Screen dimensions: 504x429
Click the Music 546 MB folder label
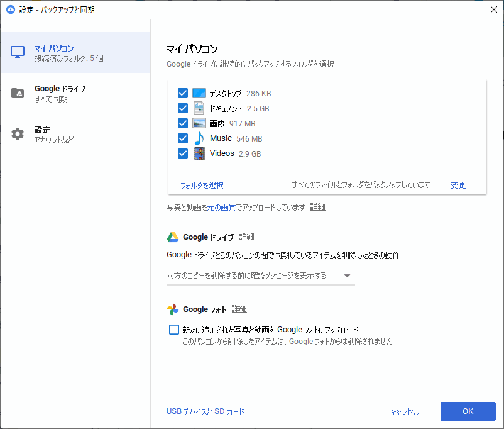236,138
